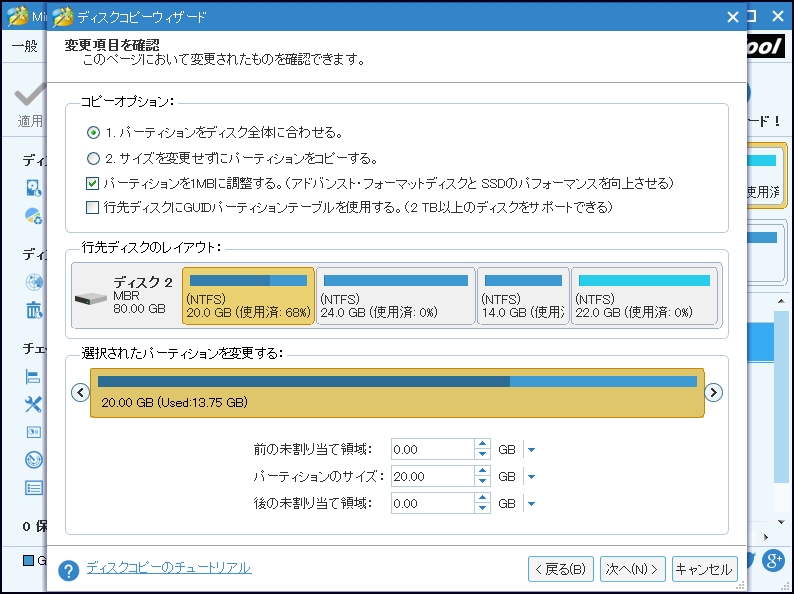
Task: Click the globe disk icon in main sidebar
Action: tap(33, 282)
